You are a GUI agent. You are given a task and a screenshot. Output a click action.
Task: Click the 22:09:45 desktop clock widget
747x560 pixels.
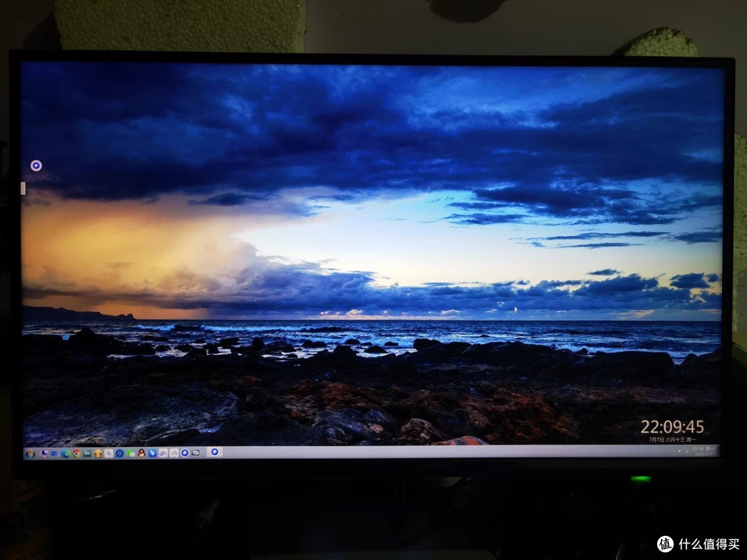672,427
